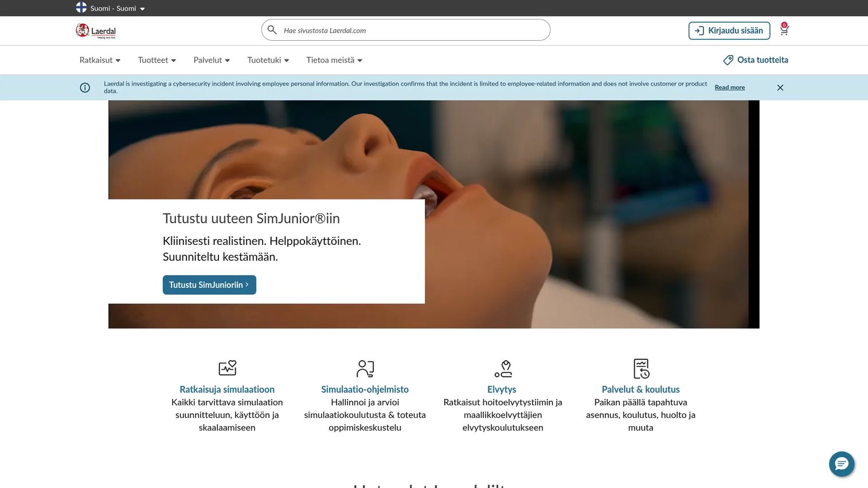Expand the Tietoa meistä menu

point(334,60)
